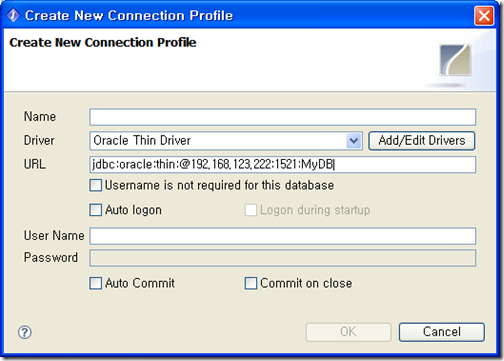Click the OK button
Viewport: 504px width, 361px height.
point(348,332)
